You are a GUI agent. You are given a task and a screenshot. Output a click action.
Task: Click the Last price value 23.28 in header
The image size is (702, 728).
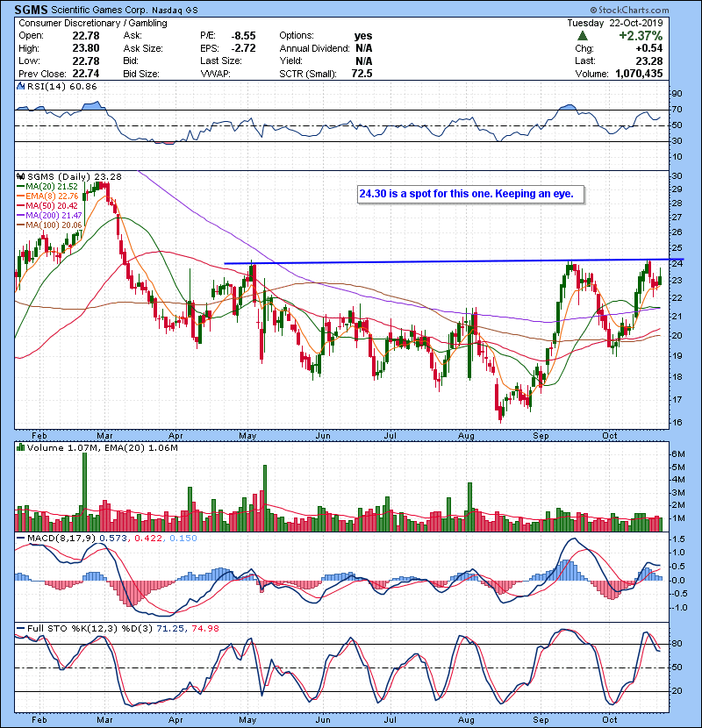coord(649,61)
